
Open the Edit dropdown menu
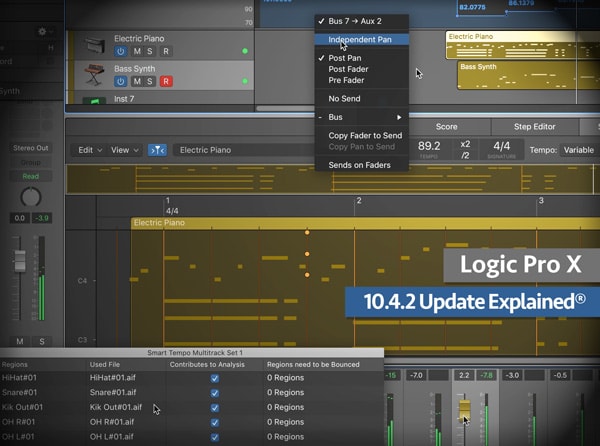[x=90, y=150]
